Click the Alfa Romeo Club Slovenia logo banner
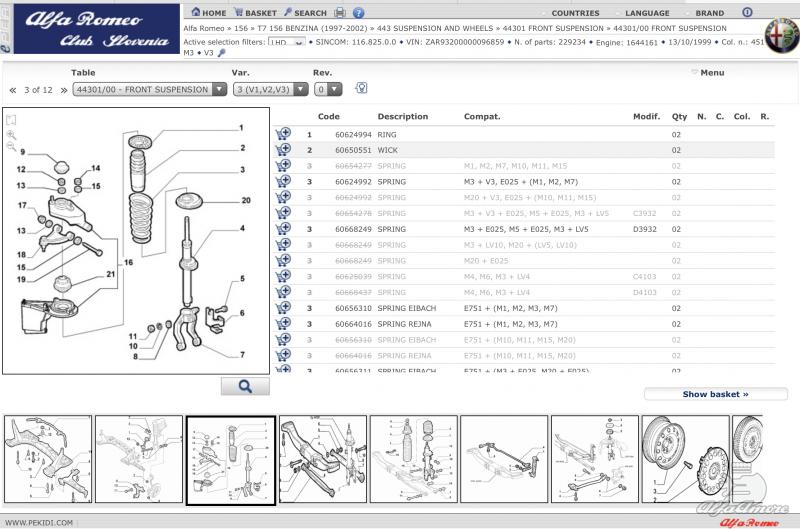The height and width of the screenshot is (529, 800). [97, 29]
